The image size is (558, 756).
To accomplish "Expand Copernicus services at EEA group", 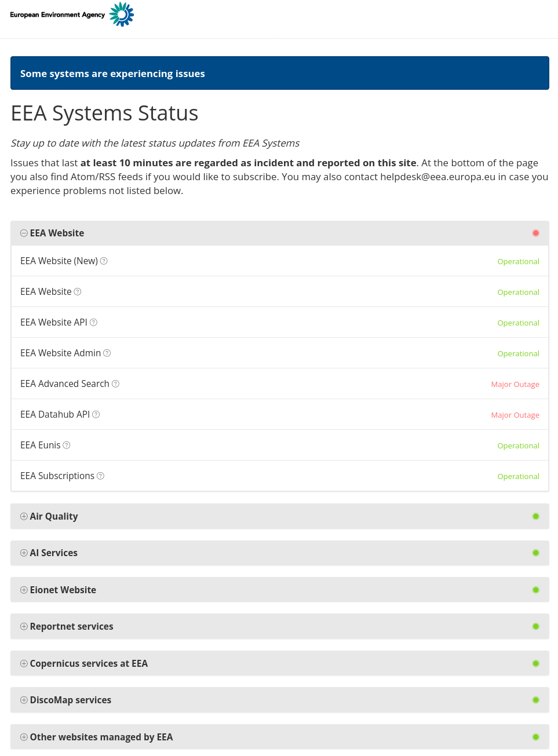I will [24, 664].
